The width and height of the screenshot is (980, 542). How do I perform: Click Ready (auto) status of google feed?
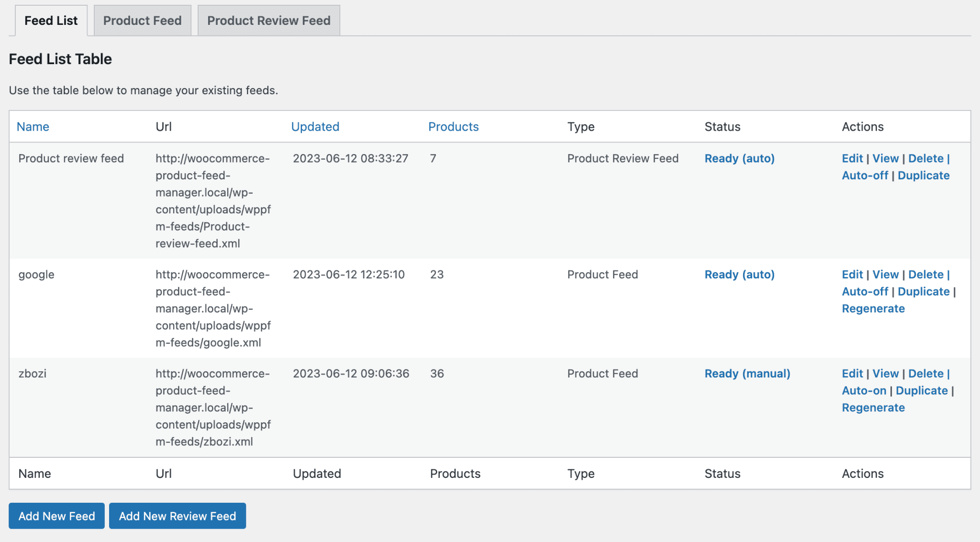click(x=739, y=274)
